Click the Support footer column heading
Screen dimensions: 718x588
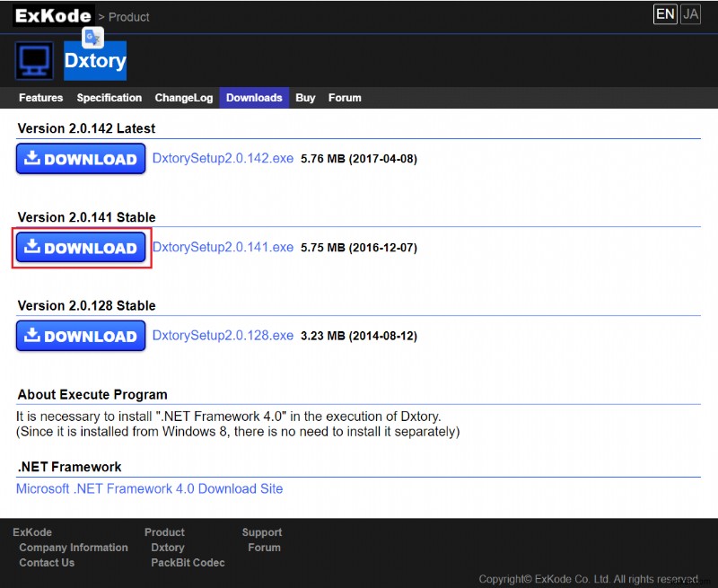[x=262, y=532]
